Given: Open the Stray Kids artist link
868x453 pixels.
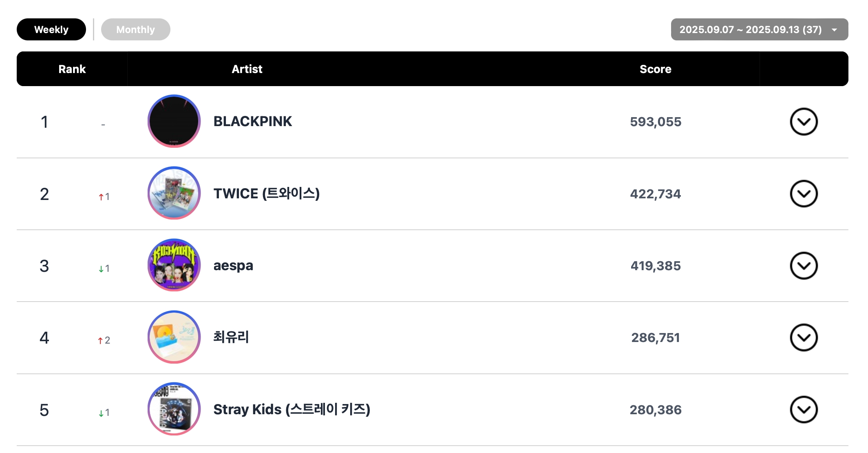Looking at the screenshot, I should [x=292, y=409].
